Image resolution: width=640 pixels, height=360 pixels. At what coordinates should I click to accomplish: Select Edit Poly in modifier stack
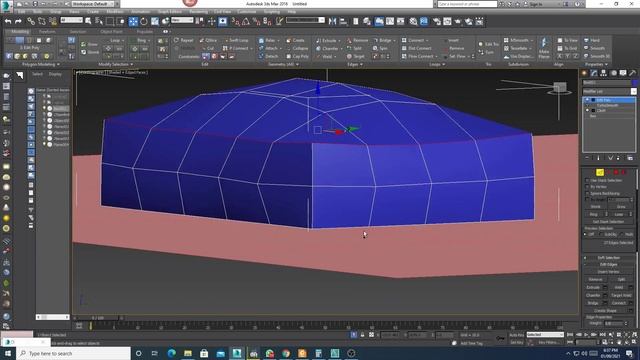[609, 100]
